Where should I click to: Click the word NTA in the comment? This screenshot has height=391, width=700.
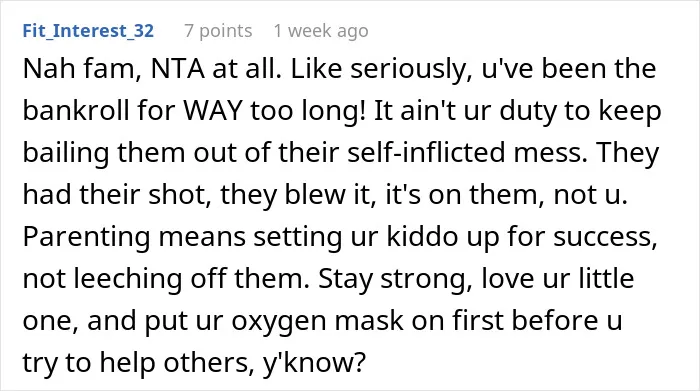pos(178,69)
